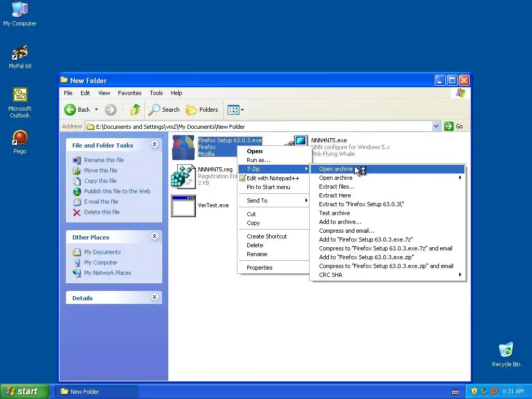Open the Search pane
This screenshot has height=399, width=532.
pyautogui.click(x=164, y=110)
